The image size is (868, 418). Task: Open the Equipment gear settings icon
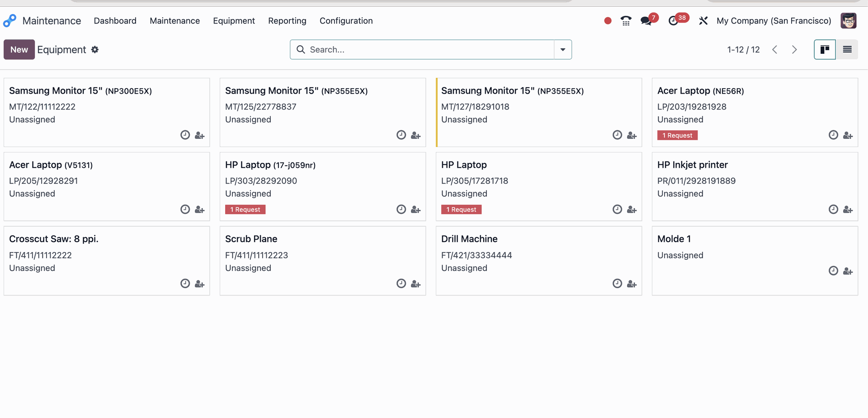coord(94,50)
